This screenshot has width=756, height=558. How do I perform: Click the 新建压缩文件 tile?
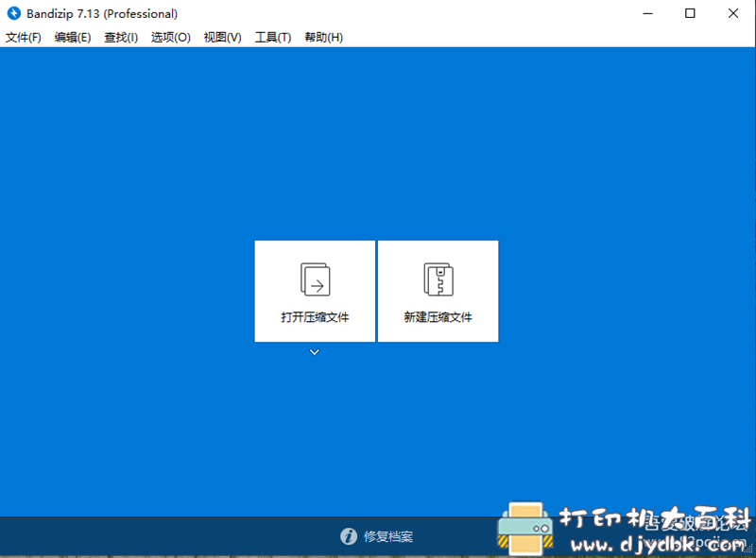438,291
